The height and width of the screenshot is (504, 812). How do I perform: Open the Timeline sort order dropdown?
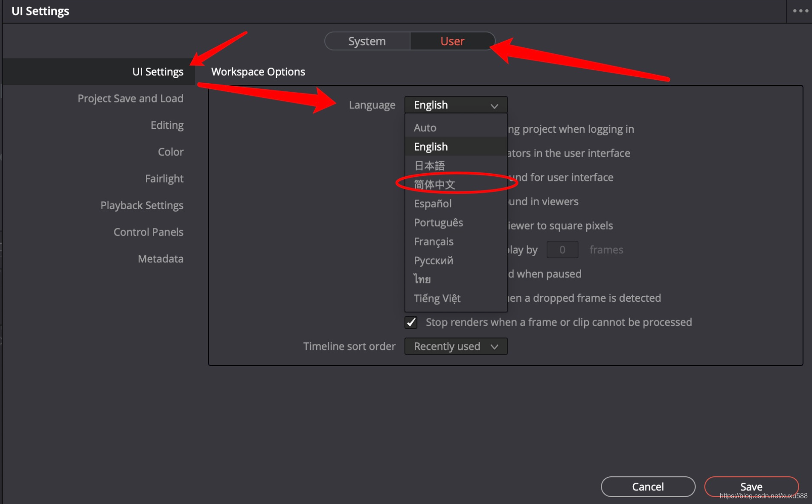pyautogui.click(x=456, y=346)
